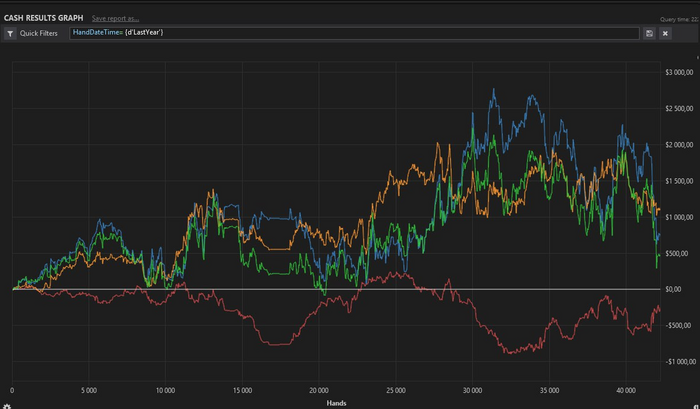Click the $1 000,00 axis label
Screen dimensions: 700x409
point(679,217)
